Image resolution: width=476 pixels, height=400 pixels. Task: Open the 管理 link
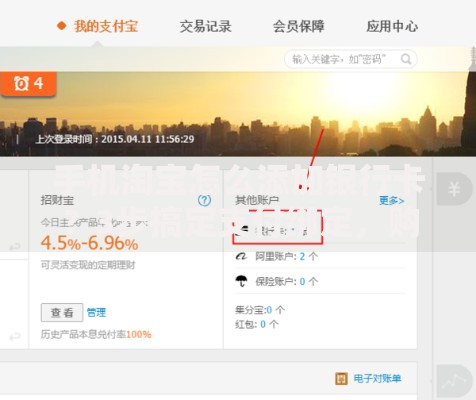(96, 312)
